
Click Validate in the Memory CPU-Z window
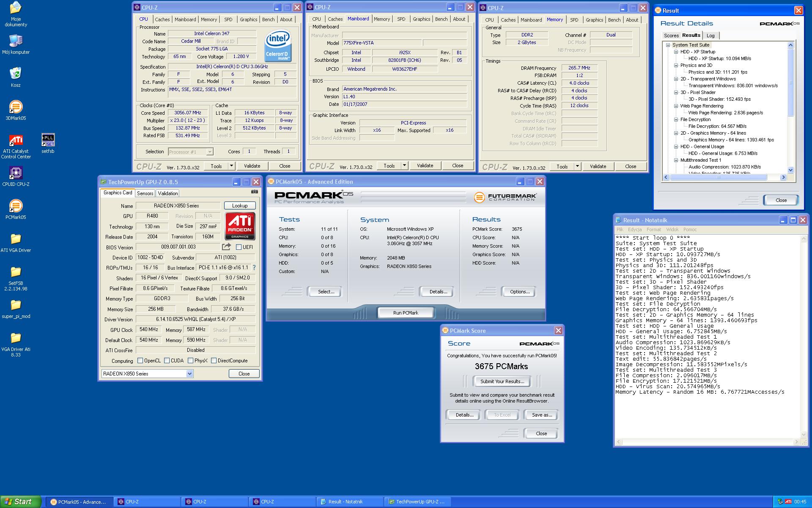tap(598, 166)
